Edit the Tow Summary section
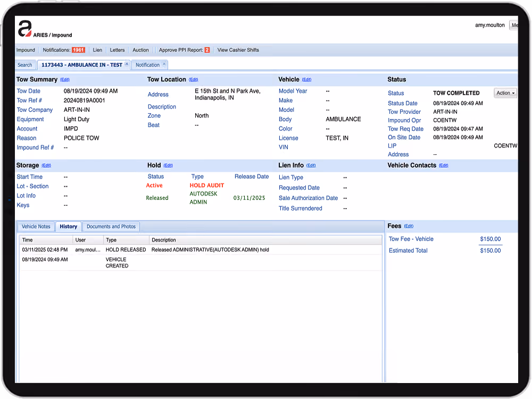The height and width of the screenshot is (399, 532). coord(65,79)
